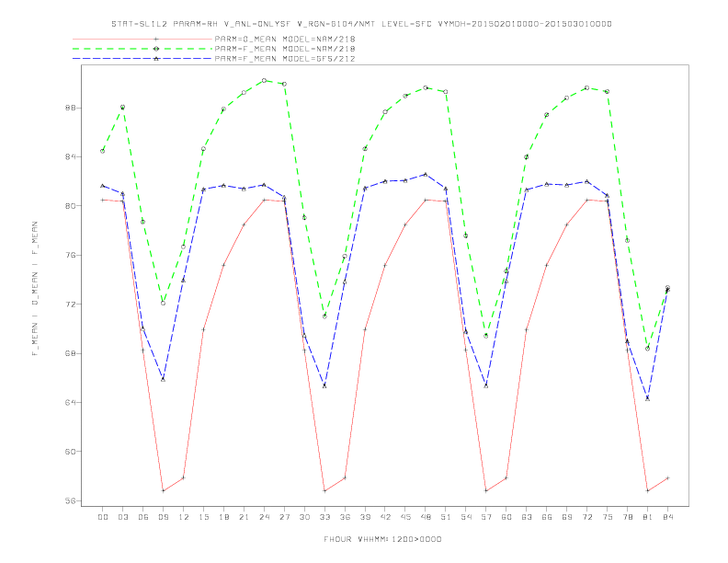The width and height of the screenshot is (728, 563).
Task: Click blue triangle data marker at hour 00
Action: click(103, 186)
